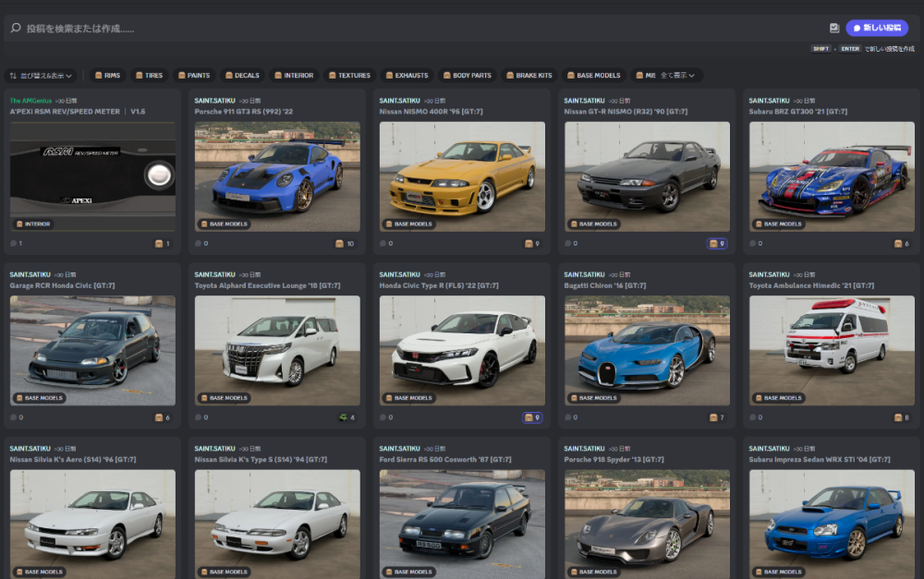Open the 並び替え&表示 sort dropdown
Image resolution: width=924 pixels, height=579 pixels.
[43, 75]
